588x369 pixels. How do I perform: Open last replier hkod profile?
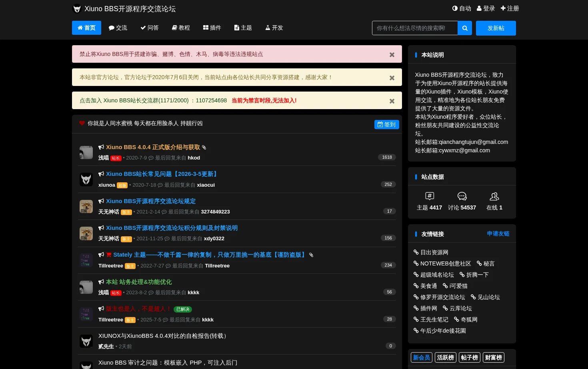(194, 158)
